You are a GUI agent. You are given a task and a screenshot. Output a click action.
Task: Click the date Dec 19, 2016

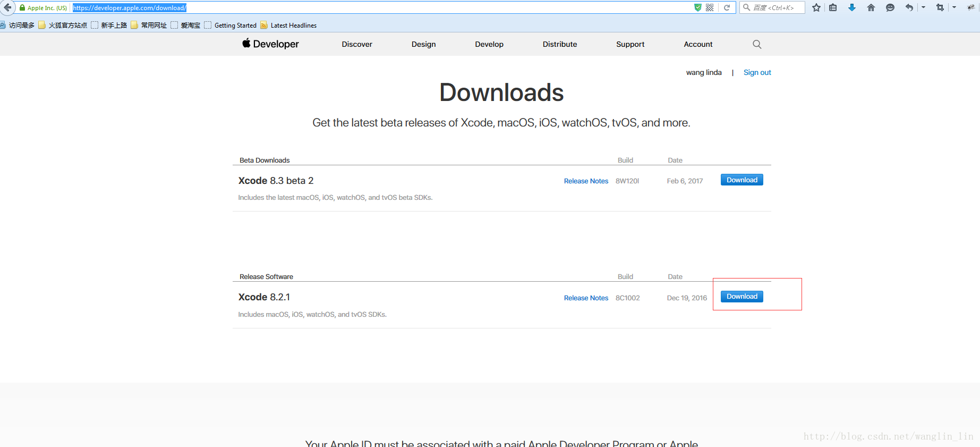coord(687,298)
